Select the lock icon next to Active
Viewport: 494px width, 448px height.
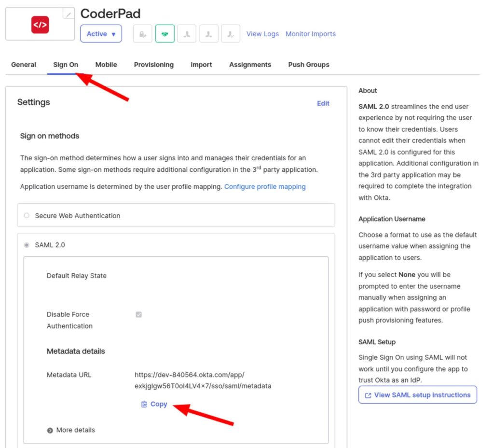click(142, 34)
